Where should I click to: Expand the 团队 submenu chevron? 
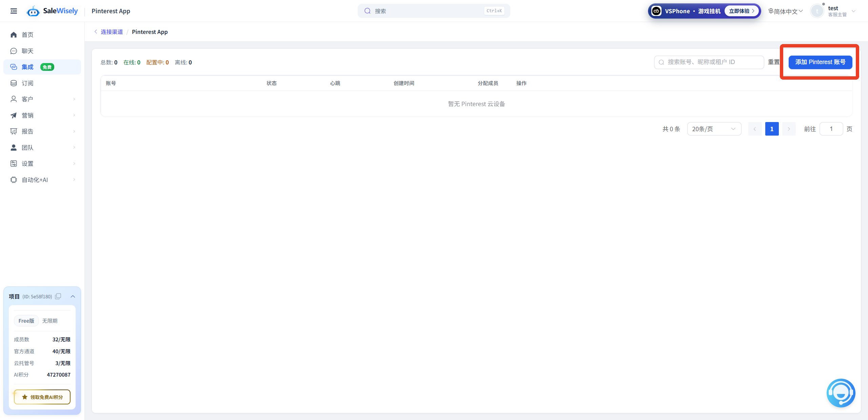tap(74, 147)
